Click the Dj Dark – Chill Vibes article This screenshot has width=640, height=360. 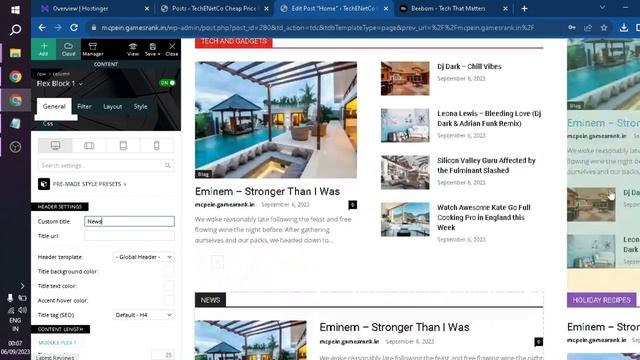[469, 67]
